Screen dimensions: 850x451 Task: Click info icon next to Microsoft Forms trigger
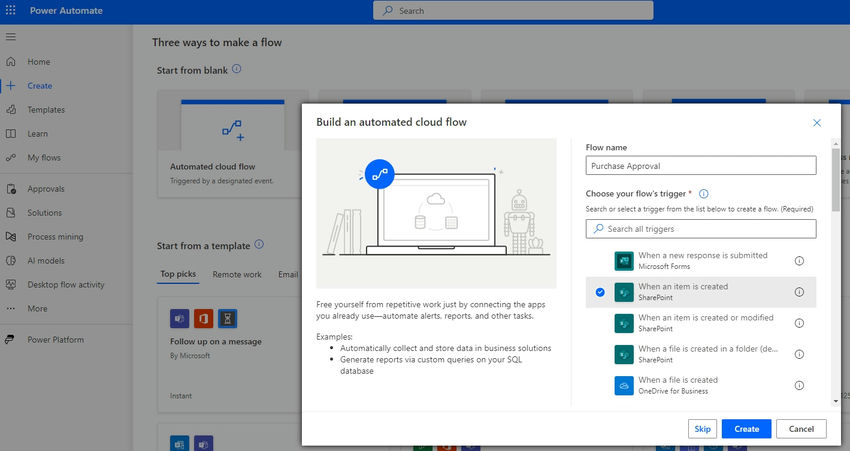[x=799, y=260]
